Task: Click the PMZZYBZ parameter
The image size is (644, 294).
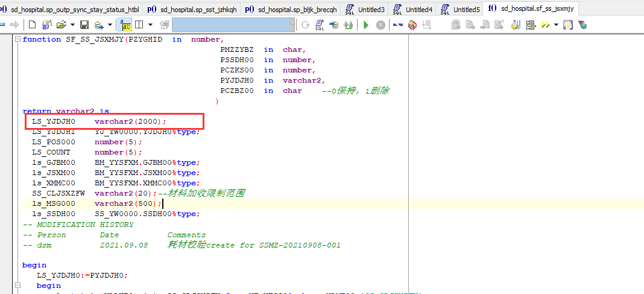Action: coord(237,50)
